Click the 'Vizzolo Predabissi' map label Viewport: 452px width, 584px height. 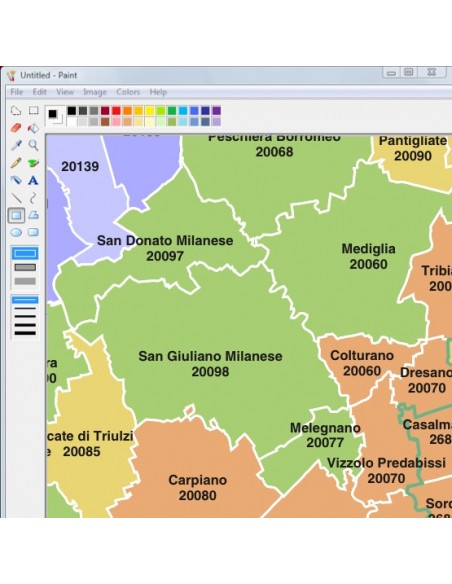coord(386,463)
